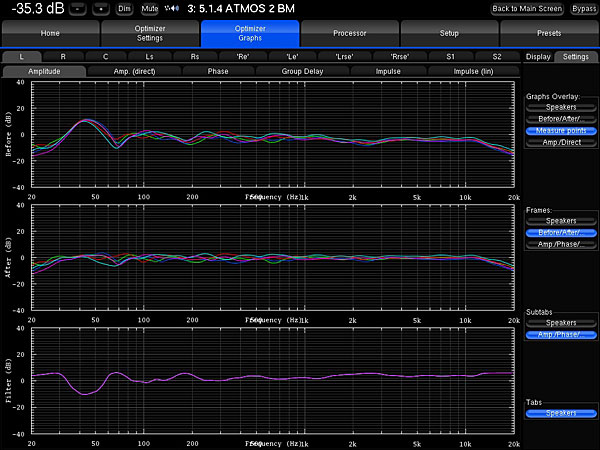Select Speakers option under Frames
Image resolution: width=600 pixels, height=450 pixels.
coord(560,220)
